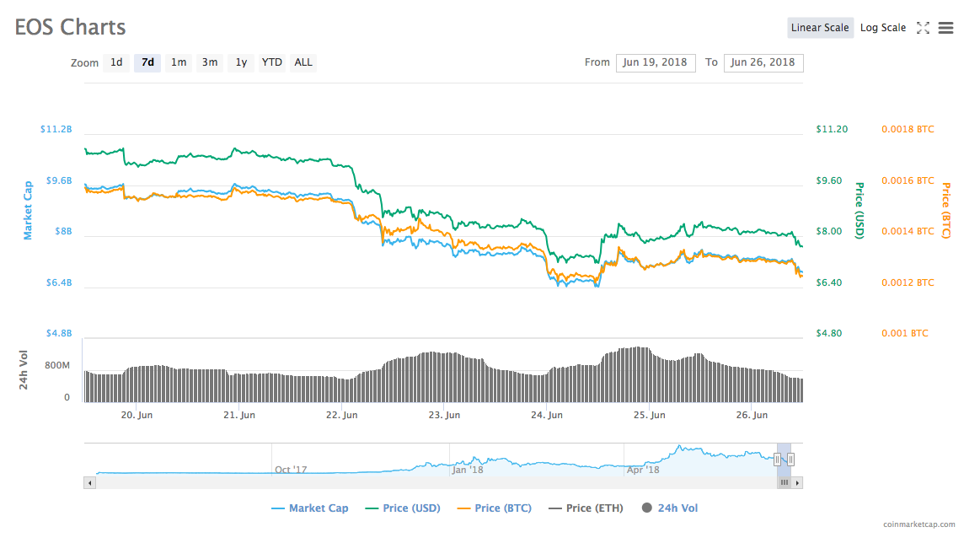Select the 1d zoom preset
The height and width of the screenshot is (543, 980).
[116, 62]
